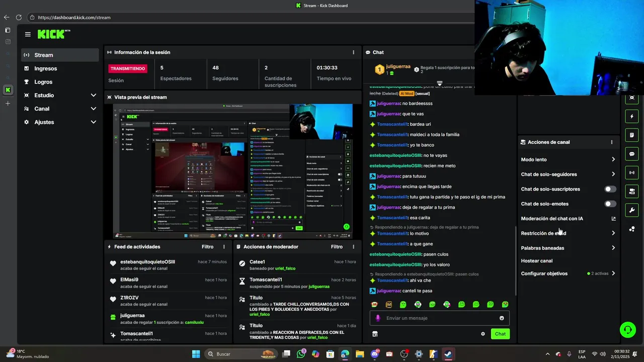The width and height of the screenshot is (644, 362).
Task: Open Configurar objetivos chevron
Action: coord(613,274)
